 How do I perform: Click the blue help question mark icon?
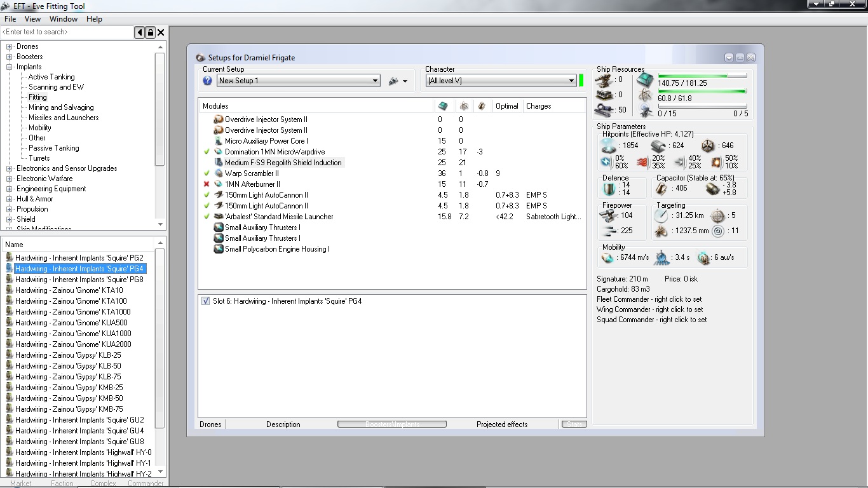click(x=207, y=81)
